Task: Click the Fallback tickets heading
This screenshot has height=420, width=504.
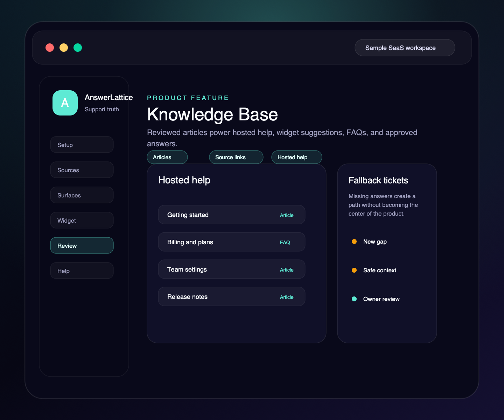Action: pyautogui.click(x=378, y=180)
